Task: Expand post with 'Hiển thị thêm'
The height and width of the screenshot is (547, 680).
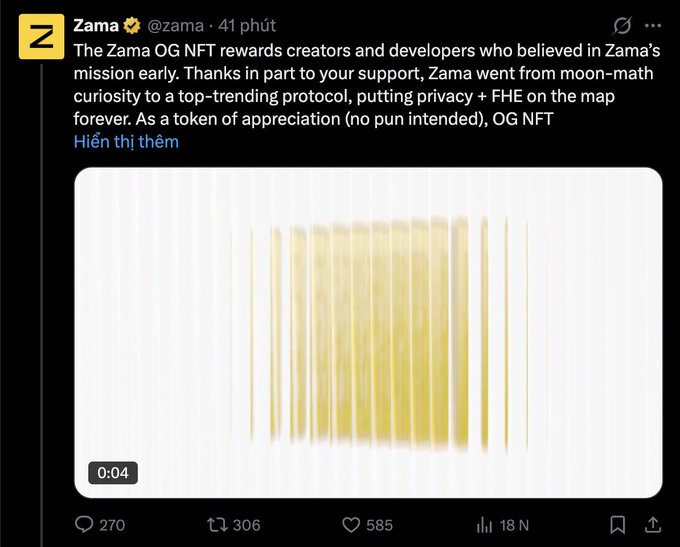Action: pyautogui.click(x=126, y=142)
